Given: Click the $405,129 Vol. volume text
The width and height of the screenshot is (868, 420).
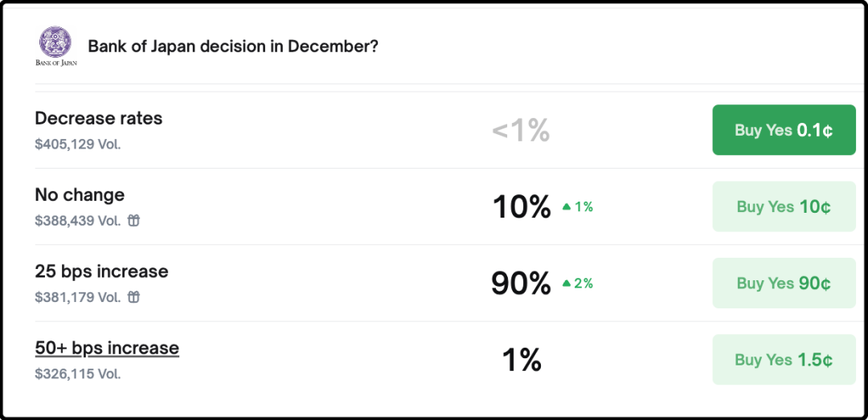Looking at the screenshot, I should pos(78,145).
